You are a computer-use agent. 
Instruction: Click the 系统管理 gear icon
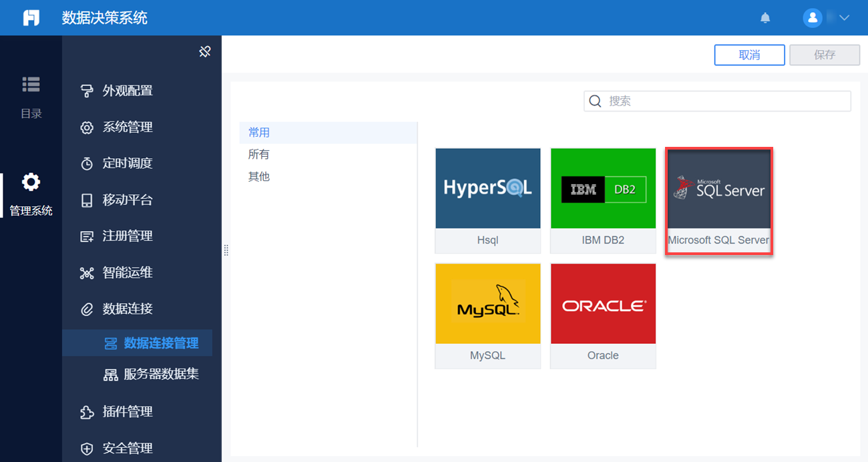87,128
